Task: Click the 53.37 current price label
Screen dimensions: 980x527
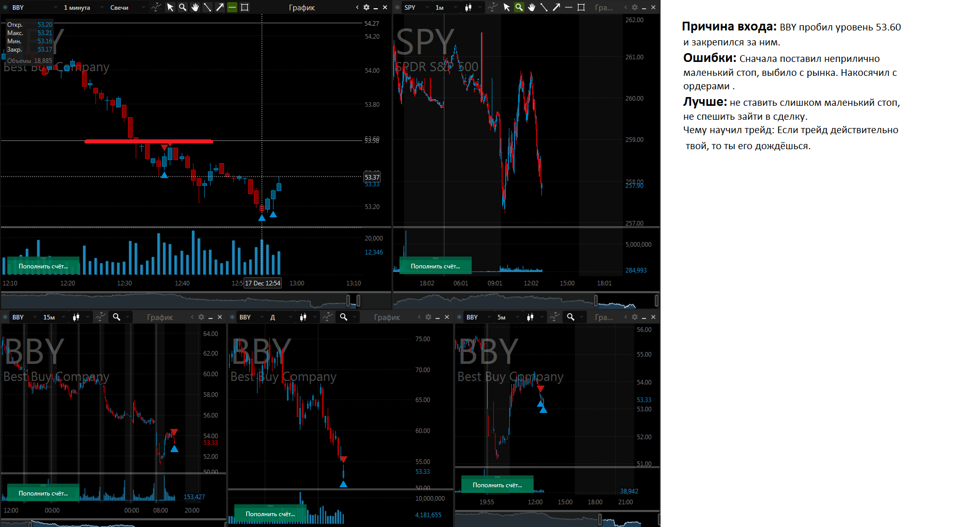Action: tap(372, 177)
